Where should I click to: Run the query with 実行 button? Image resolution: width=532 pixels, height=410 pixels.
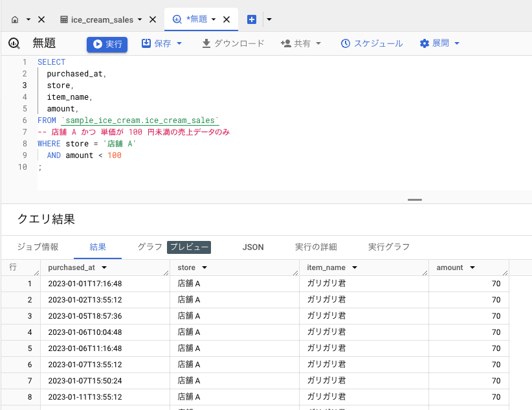tap(107, 44)
